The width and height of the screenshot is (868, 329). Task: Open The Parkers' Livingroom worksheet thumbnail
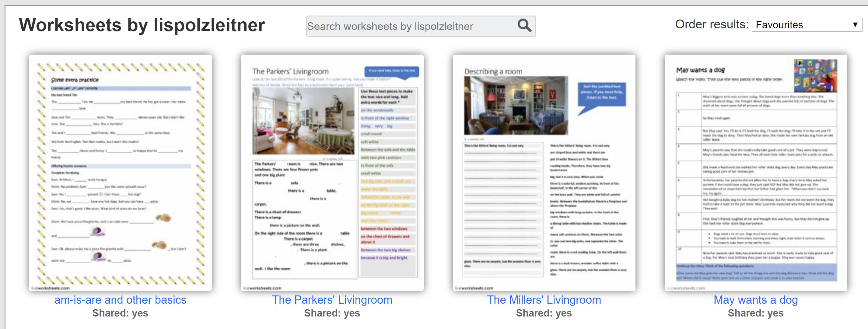tap(332, 172)
